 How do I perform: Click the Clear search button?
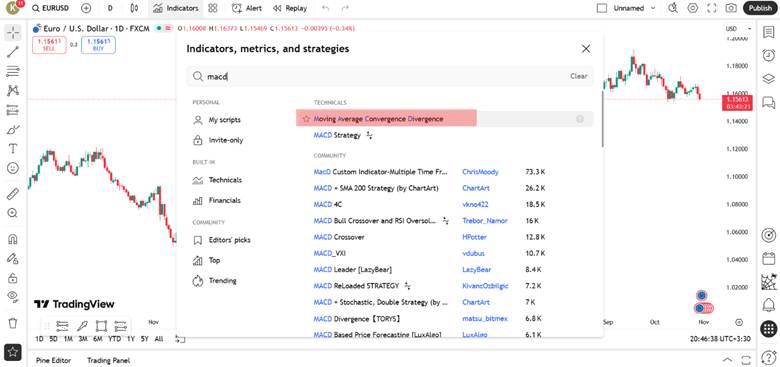coord(579,77)
